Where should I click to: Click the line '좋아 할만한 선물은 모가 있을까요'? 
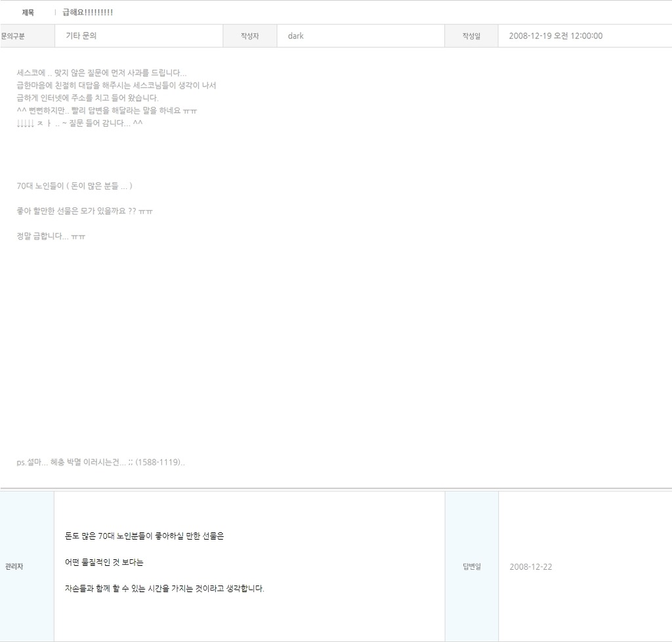pos(85,211)
